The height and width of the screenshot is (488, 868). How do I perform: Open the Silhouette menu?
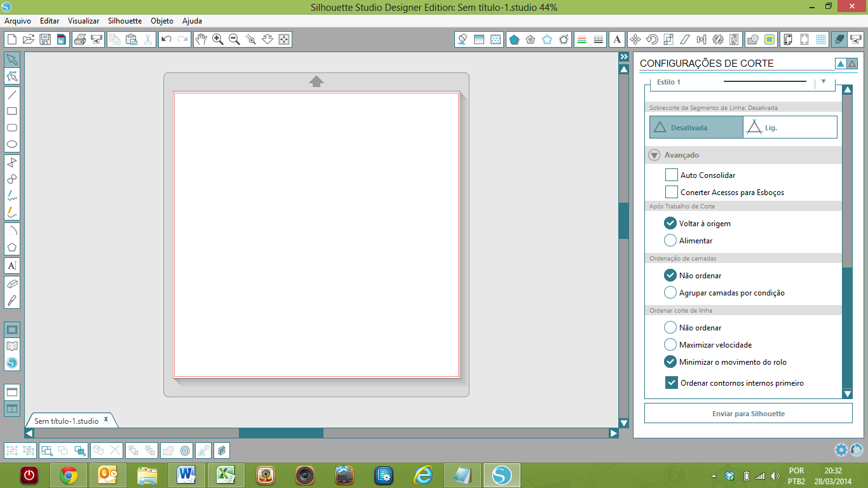point(125,21)
